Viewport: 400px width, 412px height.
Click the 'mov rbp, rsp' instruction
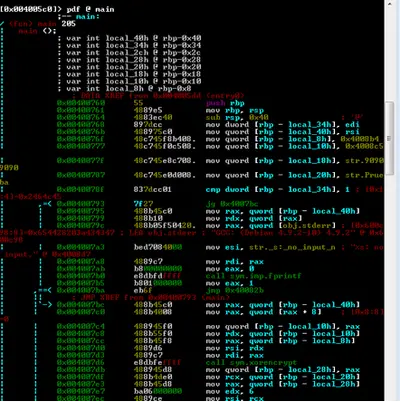pyautogui.click(x=235, y=110)
